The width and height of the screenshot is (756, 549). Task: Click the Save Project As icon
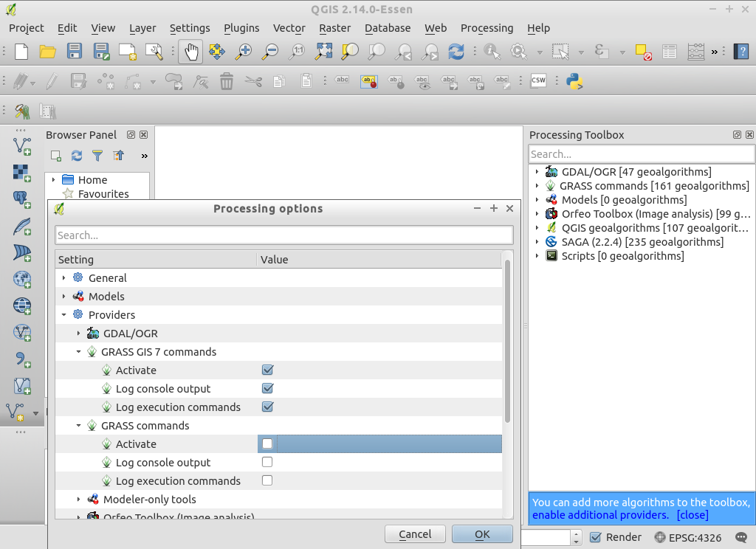coord(101,51)
